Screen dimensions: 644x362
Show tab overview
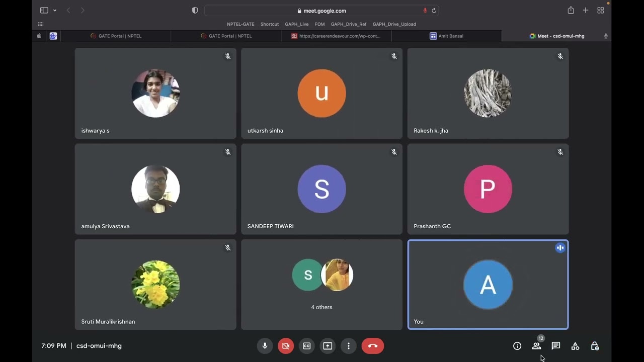(600, 11)
